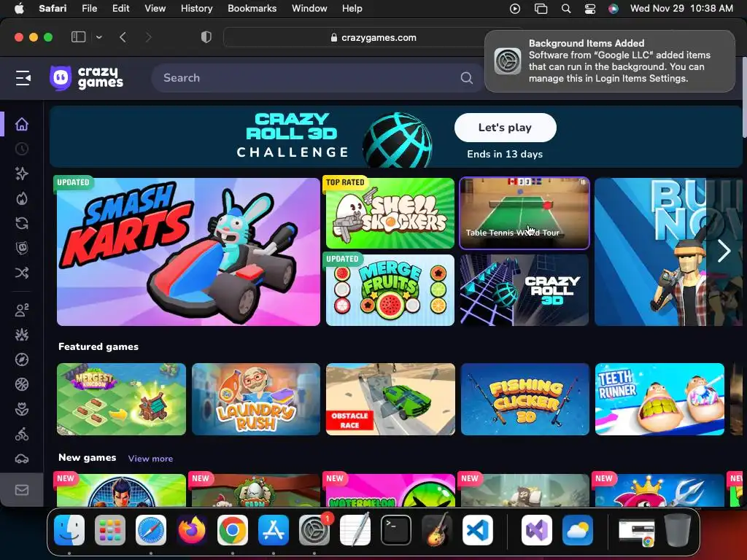Open the Window menu
Image resolution: width=747 pixels, height=560 pixels.
[x=309, y=9]
